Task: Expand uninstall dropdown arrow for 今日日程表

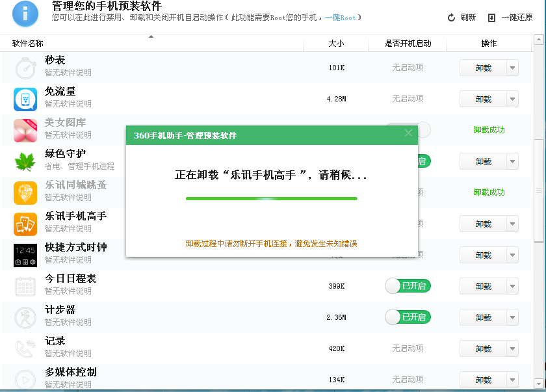Action: (512, 286)
